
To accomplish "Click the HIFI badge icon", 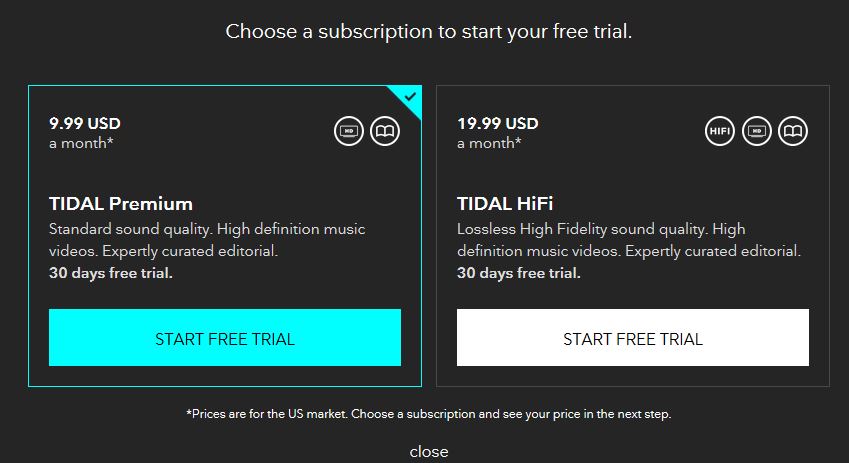I will point(720,131).
